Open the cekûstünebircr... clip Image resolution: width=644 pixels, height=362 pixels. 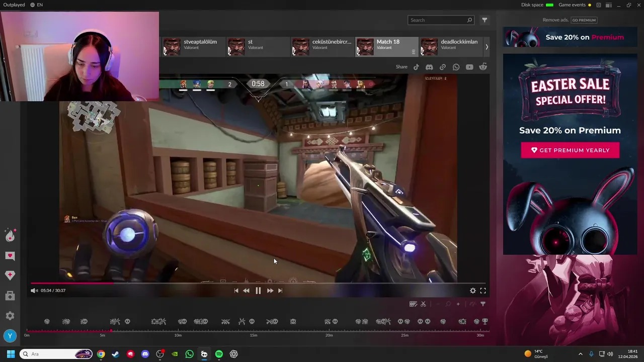321,47
